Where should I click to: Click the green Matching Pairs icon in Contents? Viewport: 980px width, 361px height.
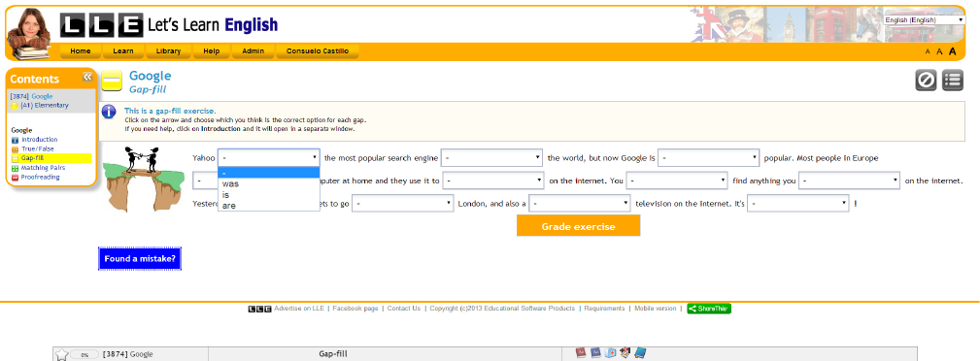pos(15,168)
